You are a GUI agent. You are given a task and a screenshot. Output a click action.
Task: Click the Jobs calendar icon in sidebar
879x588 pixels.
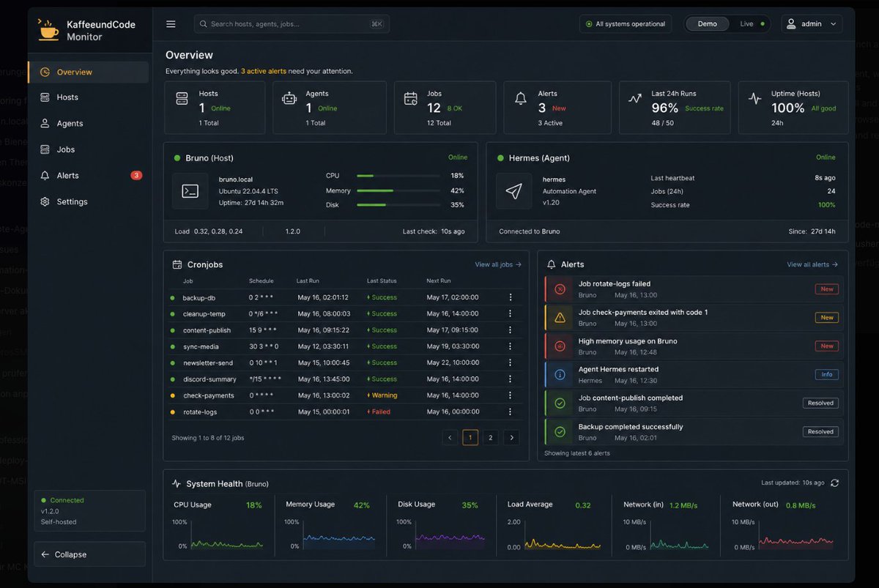(x=45, y=149)
